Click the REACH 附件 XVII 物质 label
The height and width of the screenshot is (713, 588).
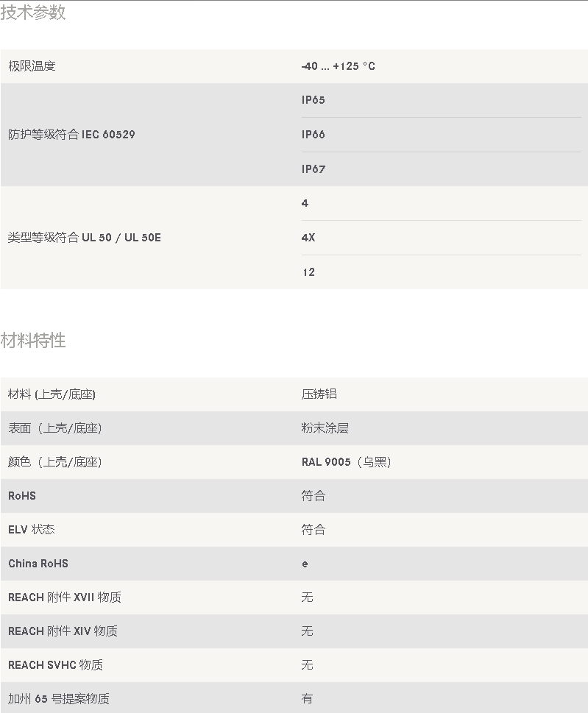(65, 597)
